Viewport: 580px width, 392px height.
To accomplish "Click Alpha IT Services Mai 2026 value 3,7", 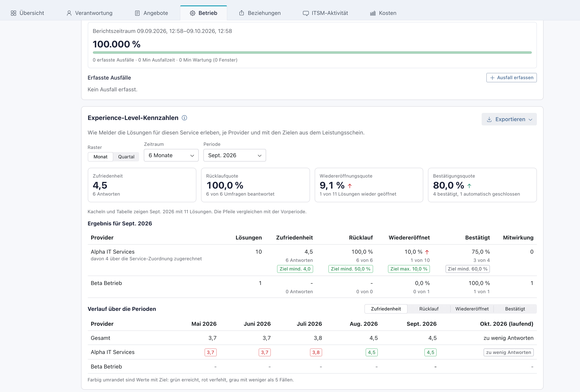I will point(210,352).
